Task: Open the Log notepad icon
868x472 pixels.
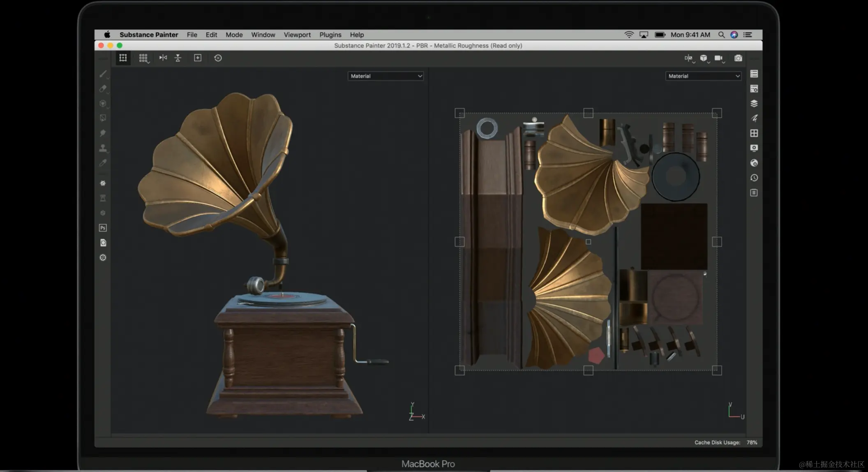Action: click(x=754, y=192)
